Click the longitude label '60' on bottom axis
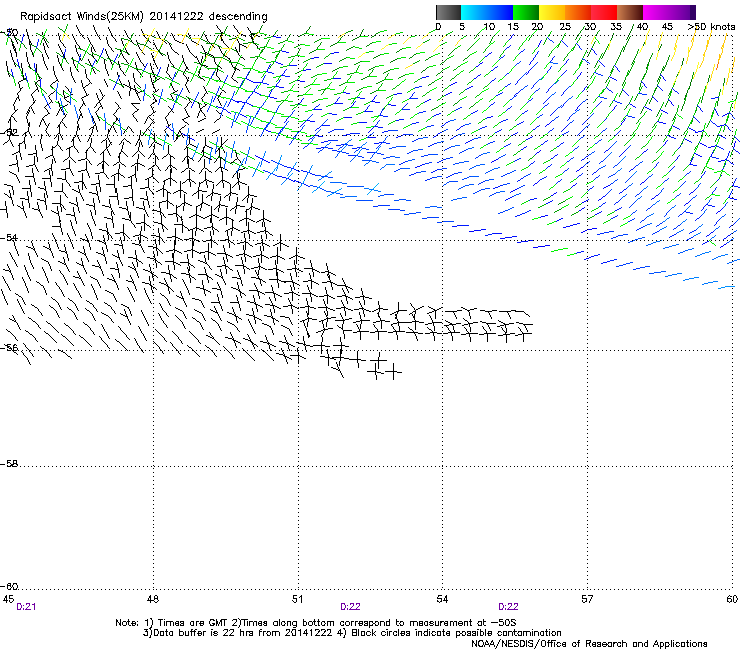This screenshot has height=650, width=740. pos(732,599)
